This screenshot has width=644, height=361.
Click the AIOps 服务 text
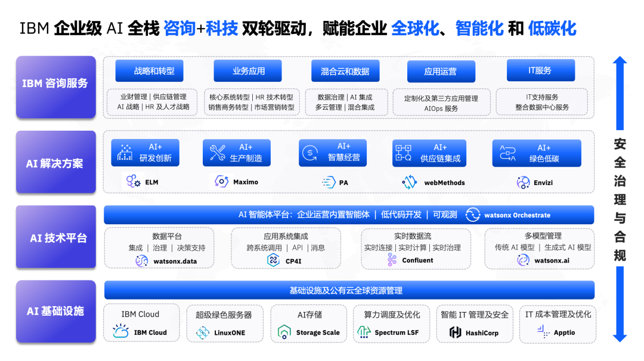click(x=441, y=109)
